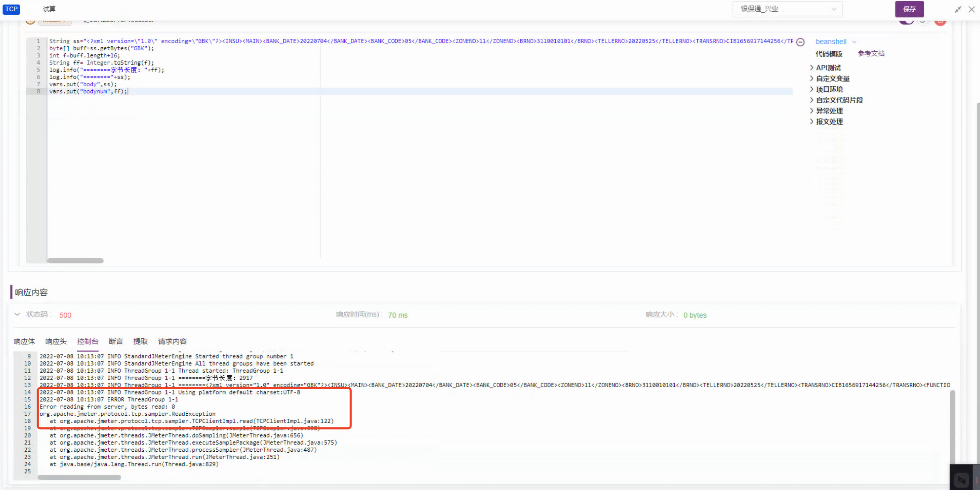Click the shrink window icon next to 保存
The width and height of the screenshot is (980, 490).
(958, 10)
